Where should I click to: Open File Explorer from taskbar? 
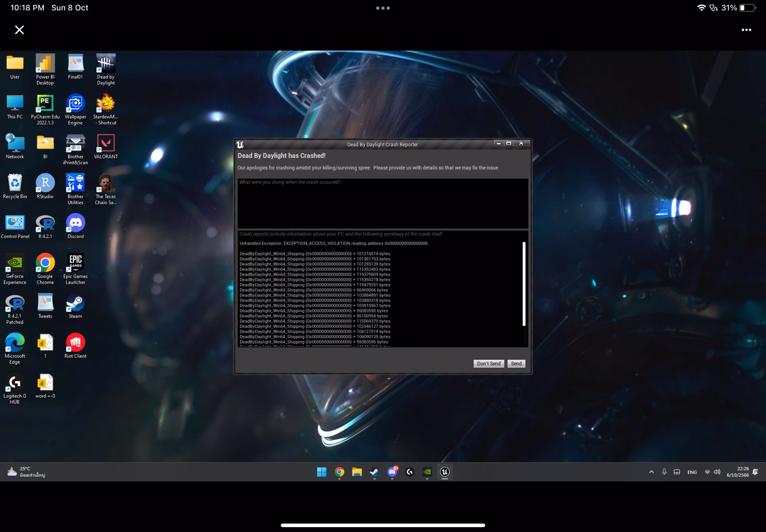357,472
